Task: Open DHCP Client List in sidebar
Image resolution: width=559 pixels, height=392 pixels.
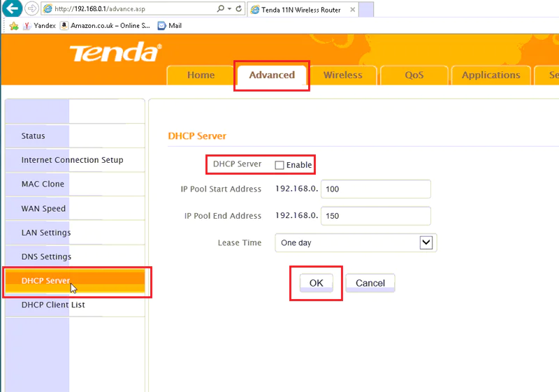Action: (x=75, y=305)
